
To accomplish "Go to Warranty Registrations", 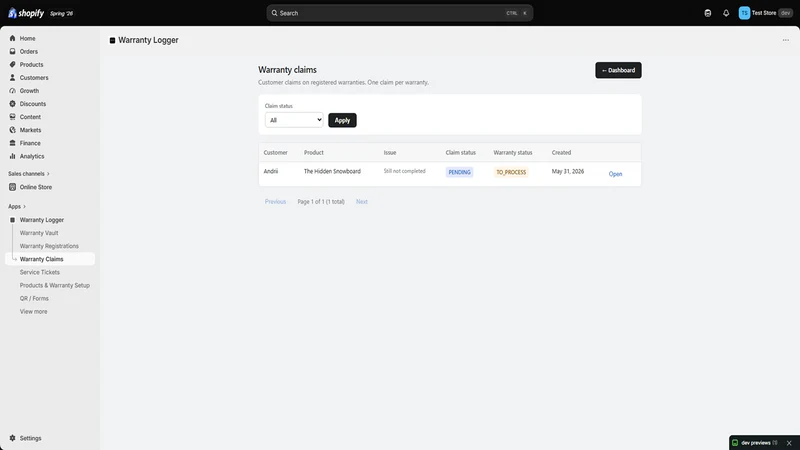I will coord(49,246).
